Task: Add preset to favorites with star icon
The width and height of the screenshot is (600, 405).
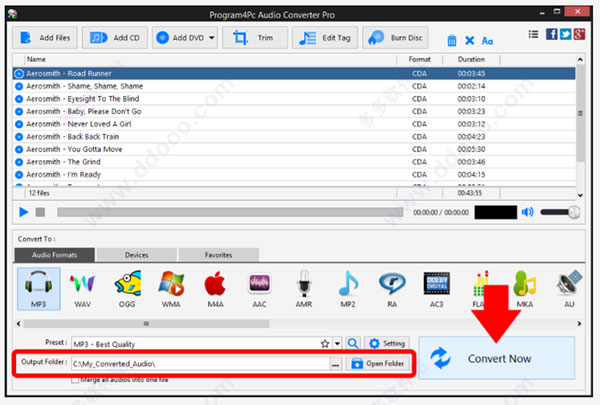Action: click(x=325, y=344)
